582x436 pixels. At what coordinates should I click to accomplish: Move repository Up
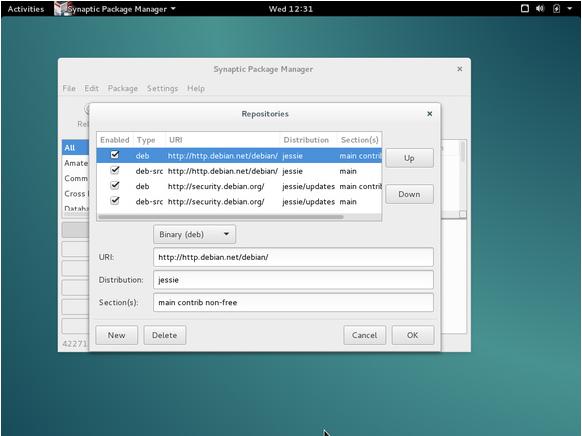409,158
